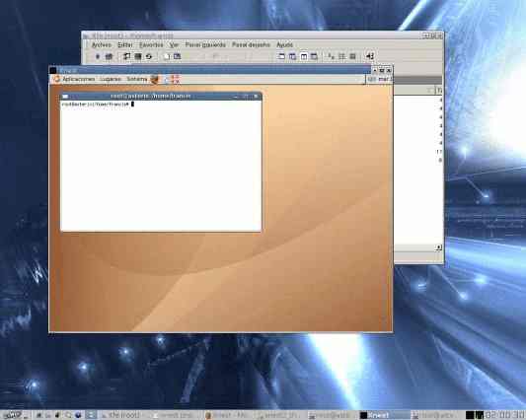Viewport: 526px width, 420px height.
Task: Open the Panel izquierdo menu
Action: (205, 44)
